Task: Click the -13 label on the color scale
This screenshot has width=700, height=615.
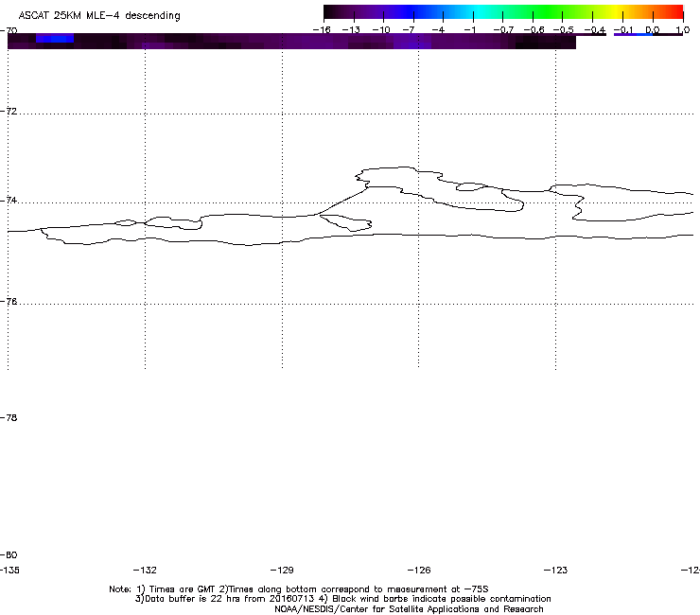Action: 351,30
